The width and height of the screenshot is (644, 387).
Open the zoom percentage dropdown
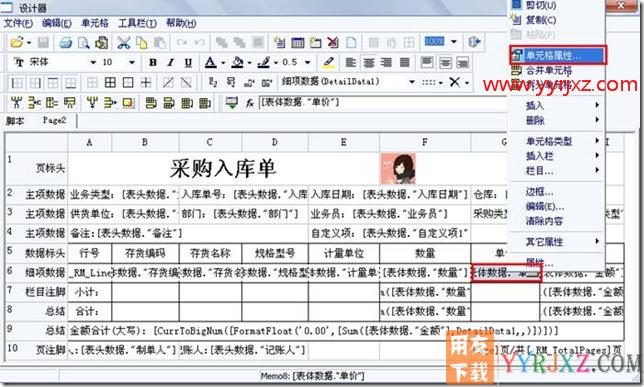click(454, 41)
